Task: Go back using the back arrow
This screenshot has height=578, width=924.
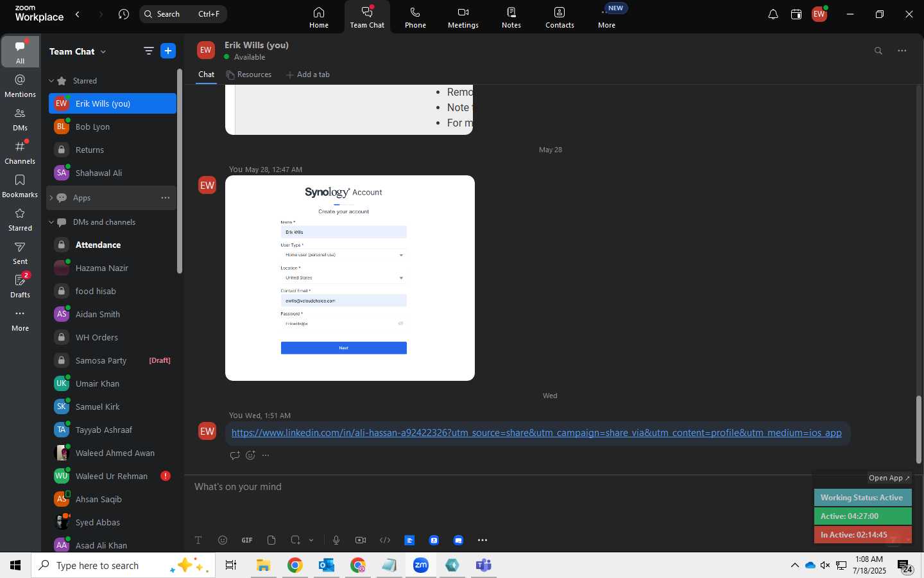Action: (x=78, y=14)
